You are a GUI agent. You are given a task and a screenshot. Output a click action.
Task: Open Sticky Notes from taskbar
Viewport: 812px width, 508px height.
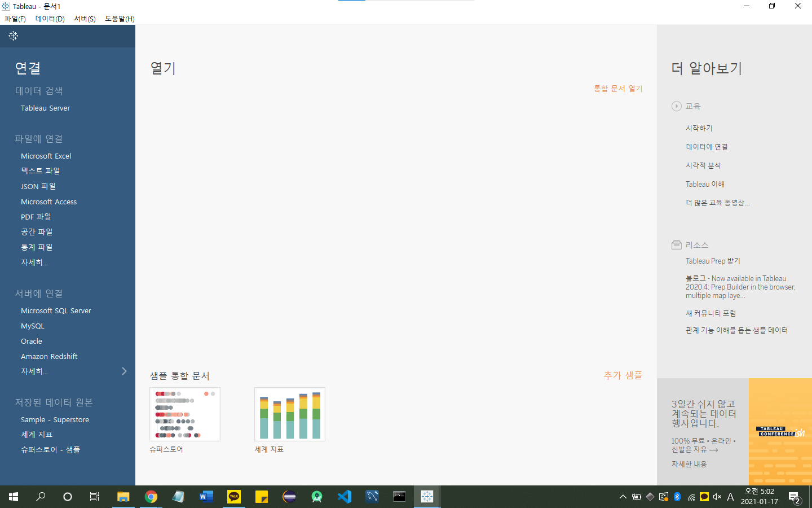pyautogui.click(x=261, y=497)
